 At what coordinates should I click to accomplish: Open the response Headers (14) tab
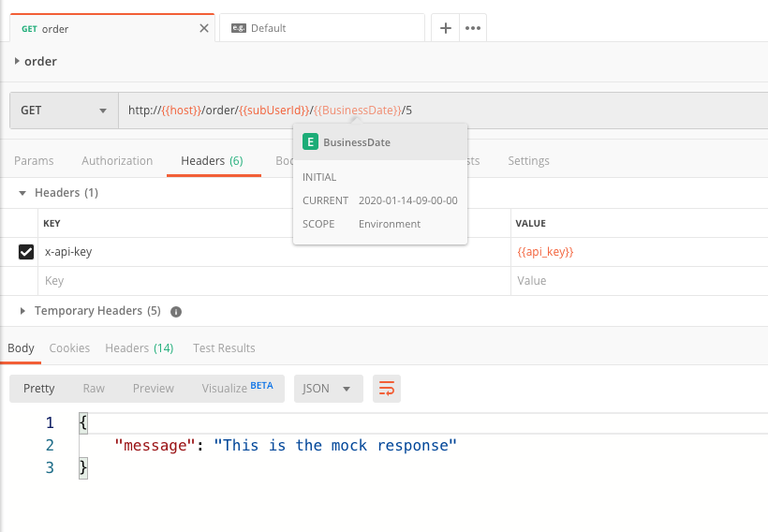[140, 347]
